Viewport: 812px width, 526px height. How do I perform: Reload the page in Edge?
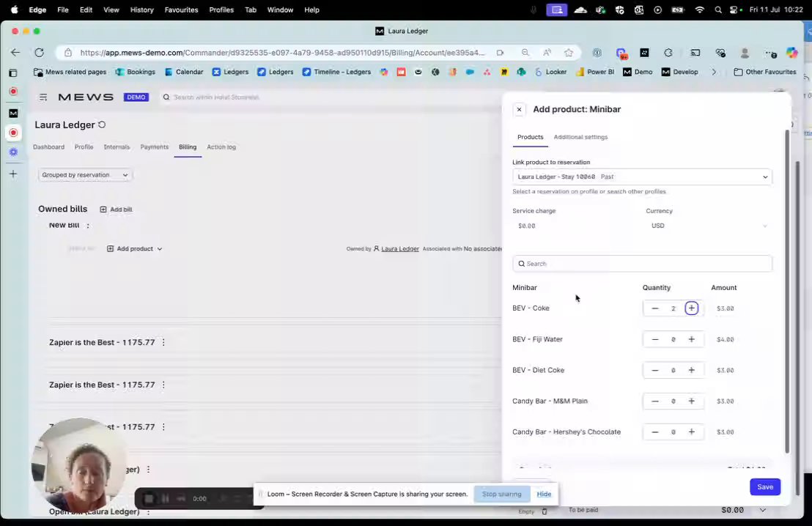40,52
